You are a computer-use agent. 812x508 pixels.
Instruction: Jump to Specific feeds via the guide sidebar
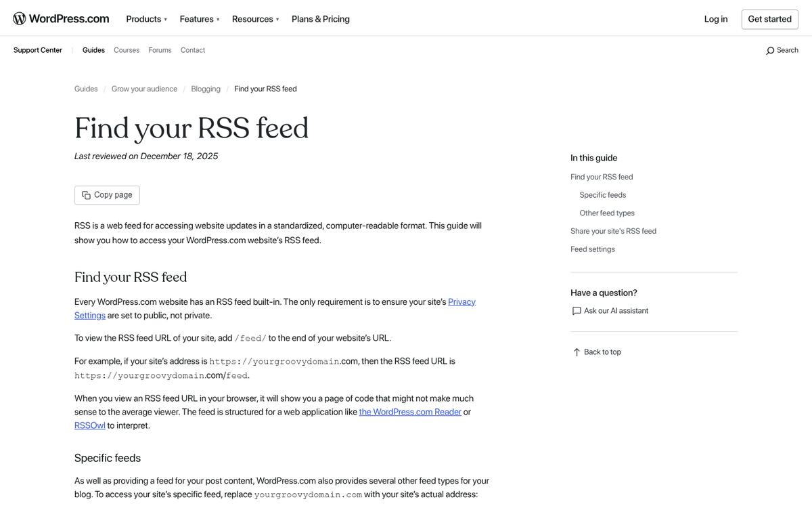tap(602, 194)
